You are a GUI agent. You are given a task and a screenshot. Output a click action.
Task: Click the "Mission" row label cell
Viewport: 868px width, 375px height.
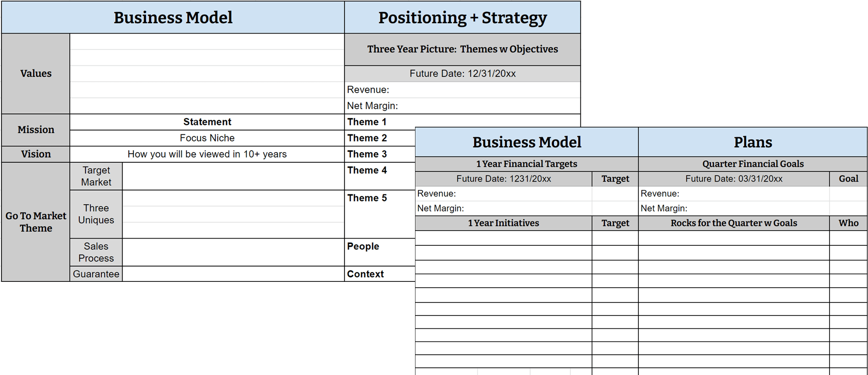(36, 130)
